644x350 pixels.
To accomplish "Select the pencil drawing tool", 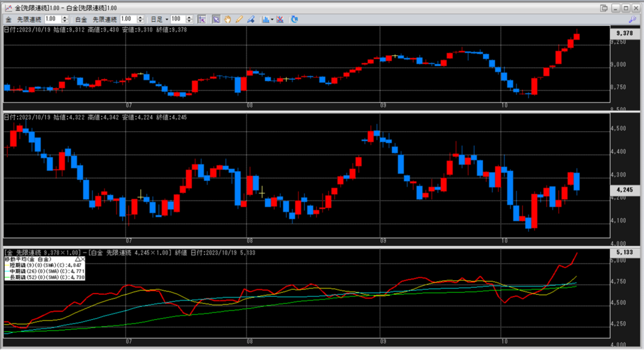I will pos(239,19).
